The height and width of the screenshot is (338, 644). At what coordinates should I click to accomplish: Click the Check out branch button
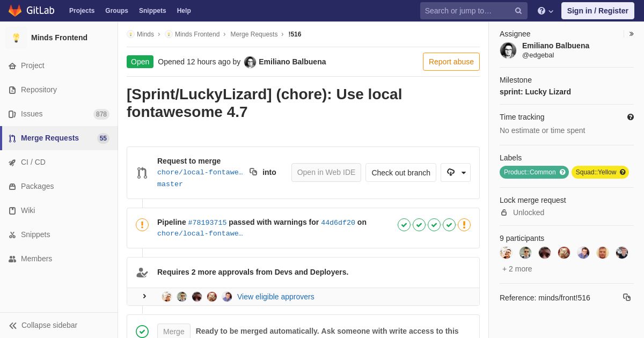400,172
